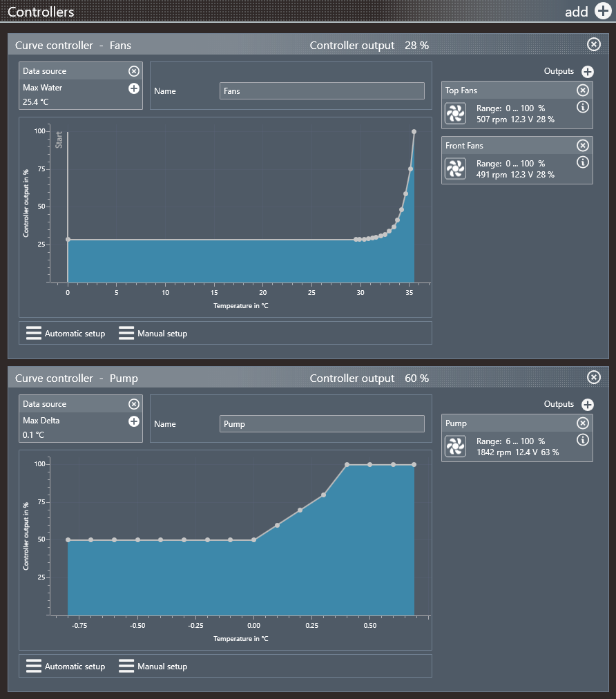This screenshot has height=699, width=616.
Task: Select Pump curve point at 0.40 °C reaching 100%
Action: [x=347, y=465]
